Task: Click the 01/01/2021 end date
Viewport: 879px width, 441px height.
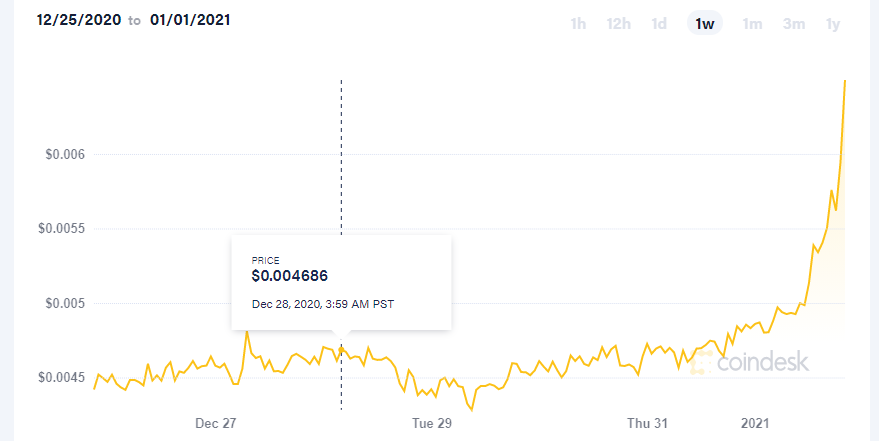Action: click(x=190, y=20)
